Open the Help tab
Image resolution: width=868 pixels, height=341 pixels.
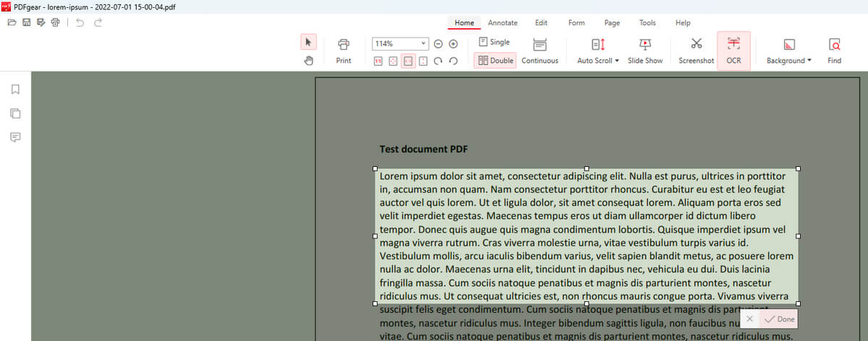point(683,22)
